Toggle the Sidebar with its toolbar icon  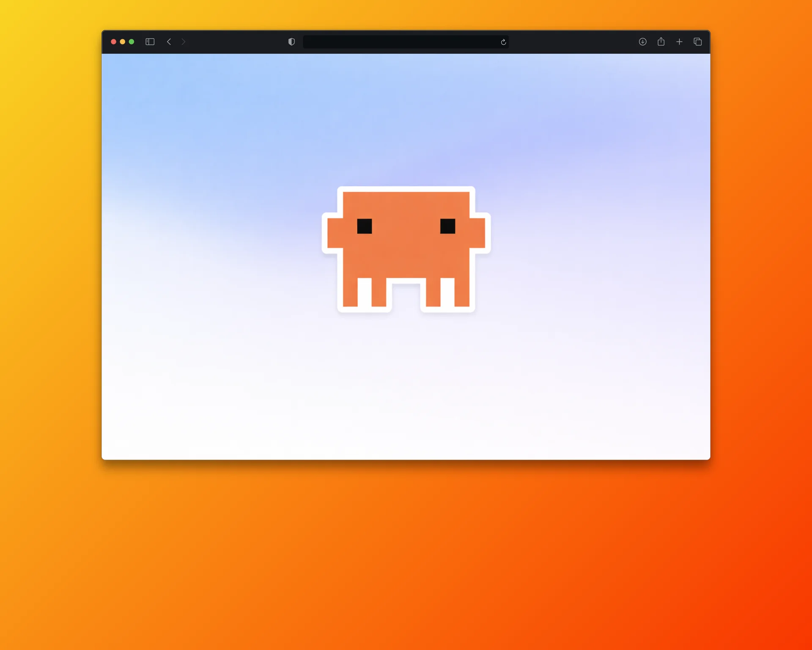[x=150, y=41]
